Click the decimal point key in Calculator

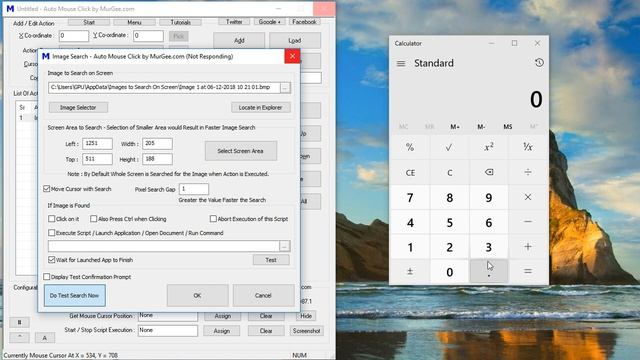click(489, 271)
